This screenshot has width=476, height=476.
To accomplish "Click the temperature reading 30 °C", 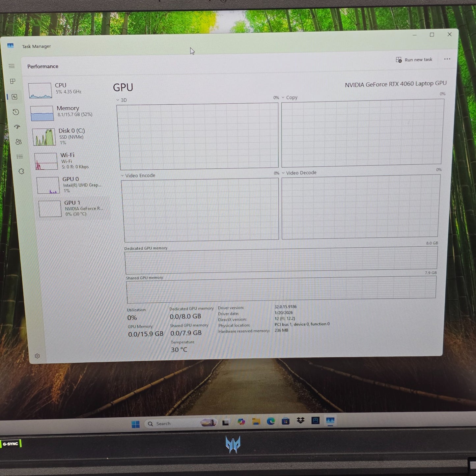I will [179, 350].
